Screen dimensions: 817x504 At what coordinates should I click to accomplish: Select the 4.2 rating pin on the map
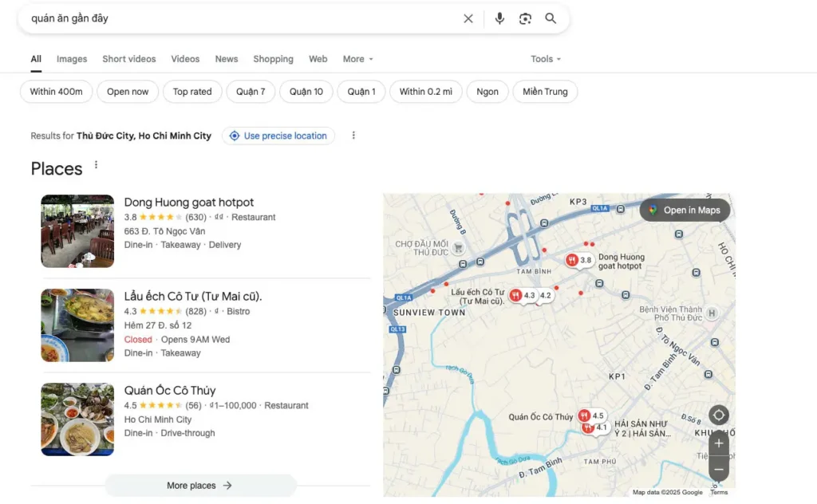point(545,295)
